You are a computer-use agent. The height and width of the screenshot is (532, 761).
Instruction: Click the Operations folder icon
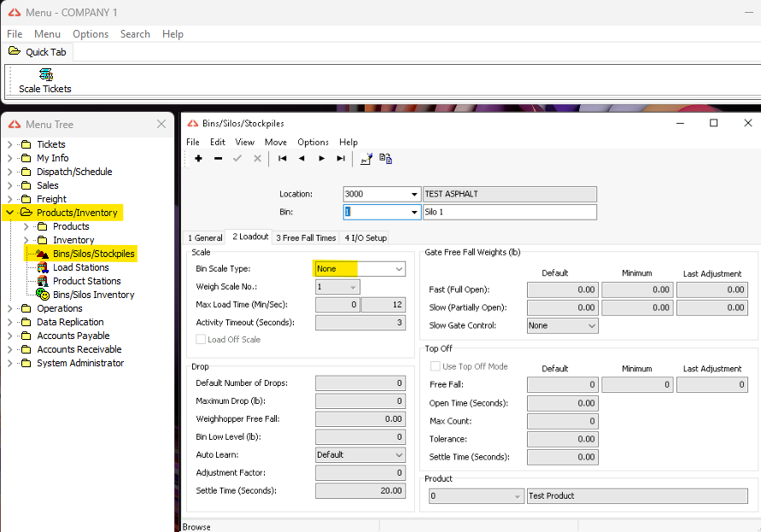click(26, 308)
